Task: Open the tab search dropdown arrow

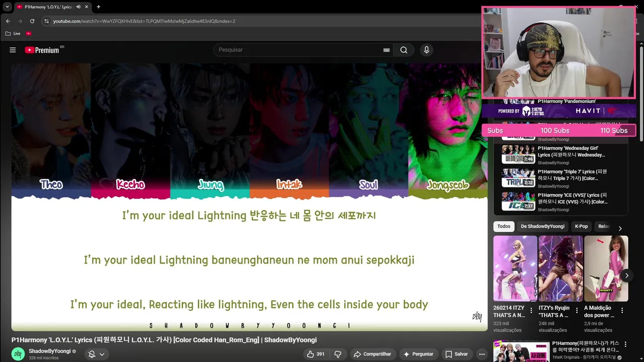Action: 7,7
